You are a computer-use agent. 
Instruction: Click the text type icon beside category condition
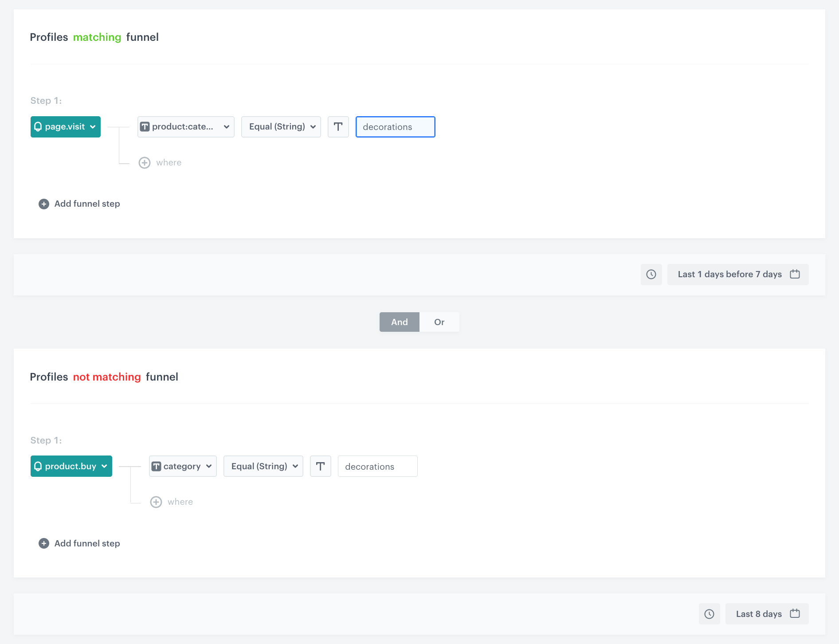pos(320,466)
